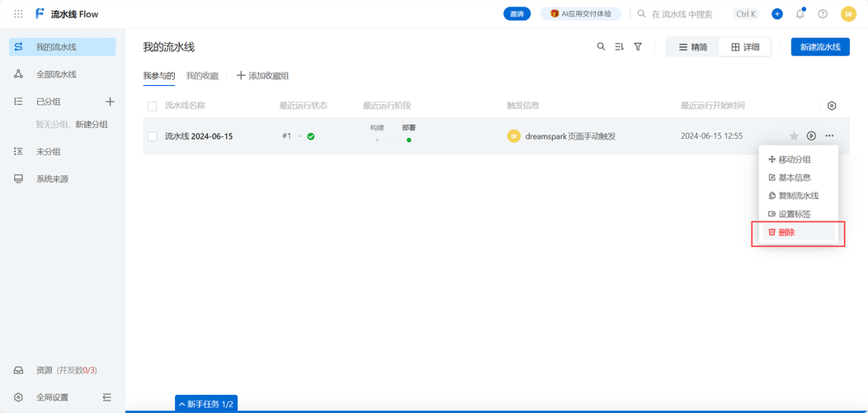Add a new group with plus icon

(x=111, y=102)
